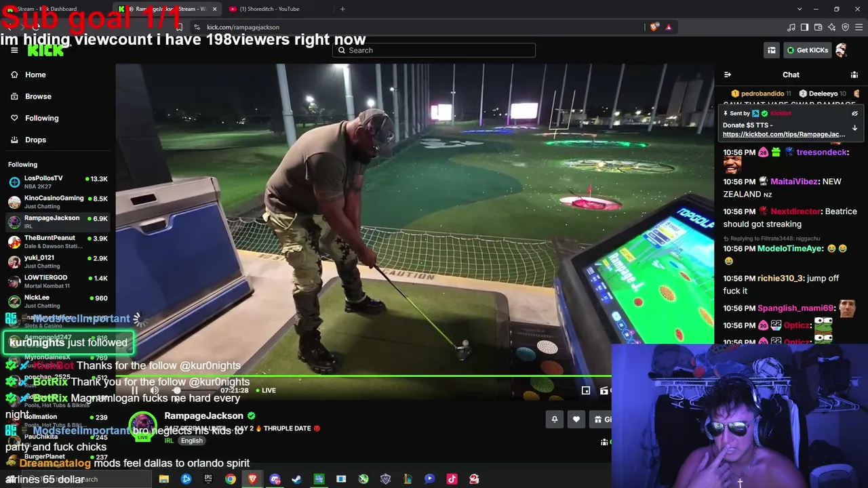The width and height of the screenshot is (868, 488).
Task: Open TikTok from the taskbar
Action: pyautogui.click(x=452, y=479)
